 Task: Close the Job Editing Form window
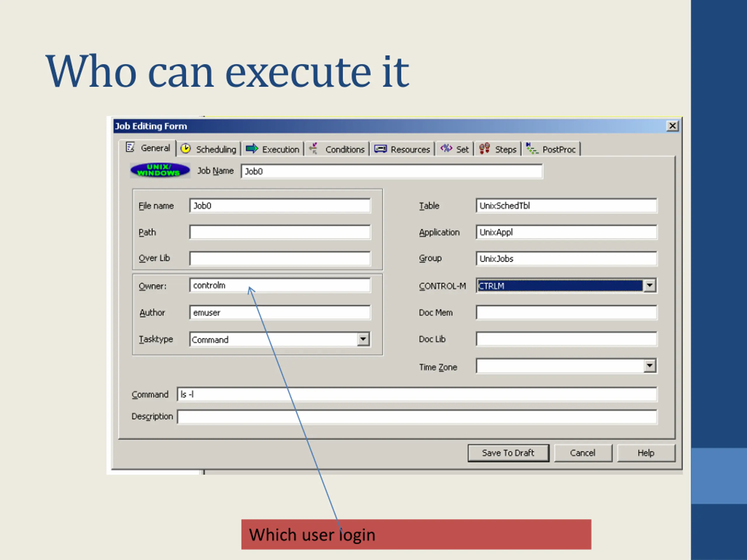[x=672, y=126]
